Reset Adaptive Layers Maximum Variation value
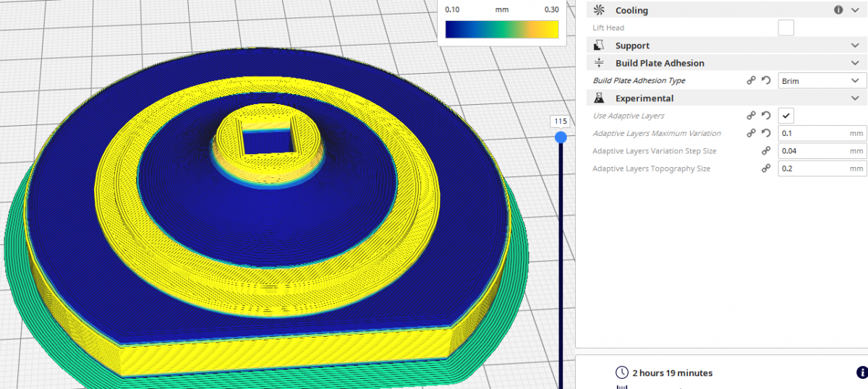The height and width of the screenshot is (389, 868). tap(765, 134)
